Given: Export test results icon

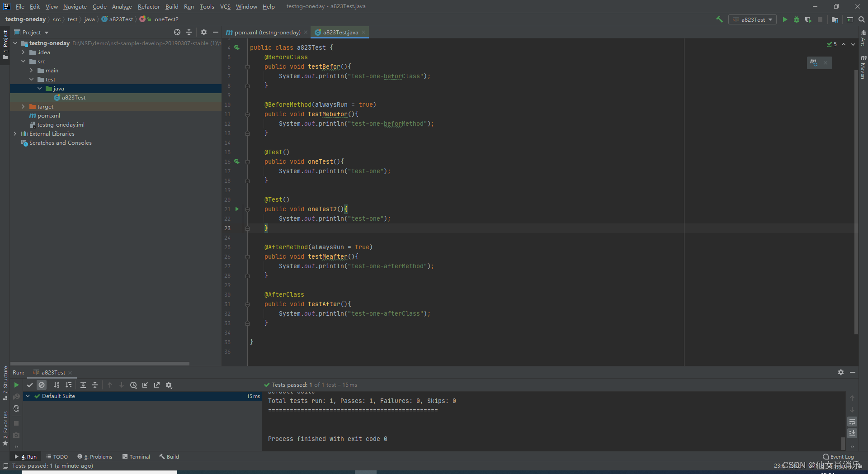Looking at the screenshot, I should pos(157,385).
